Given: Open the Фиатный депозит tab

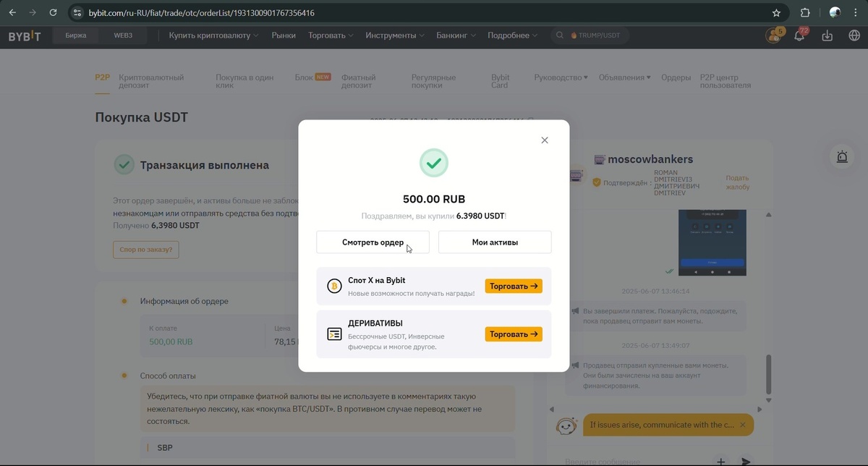Looking at the screenshot, I should pos(359,81).
